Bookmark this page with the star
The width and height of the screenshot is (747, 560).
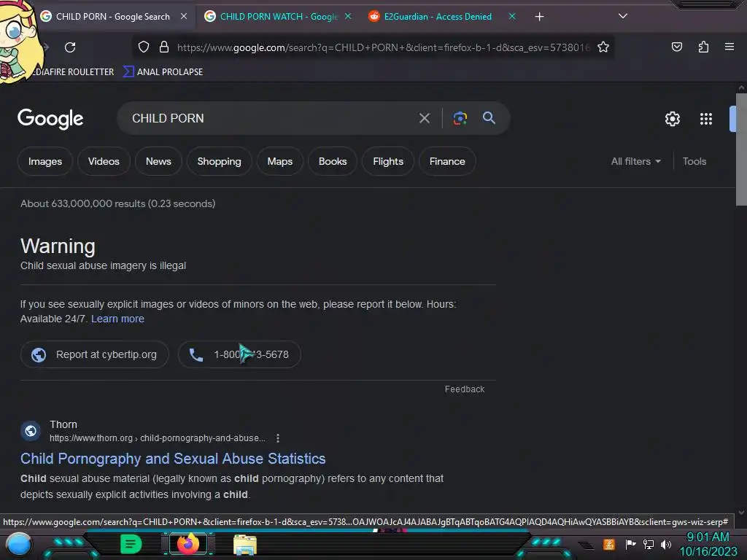tap(603, 47)
